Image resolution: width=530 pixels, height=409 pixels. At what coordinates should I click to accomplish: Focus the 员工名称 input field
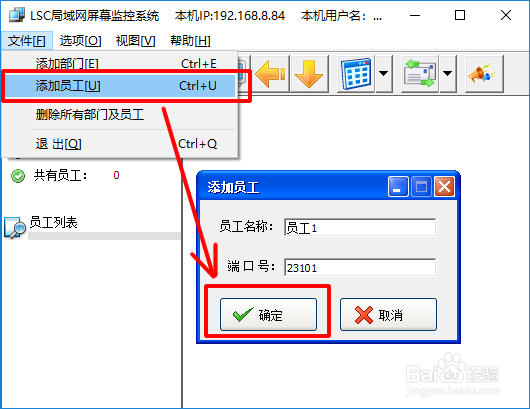click(360, 227)
